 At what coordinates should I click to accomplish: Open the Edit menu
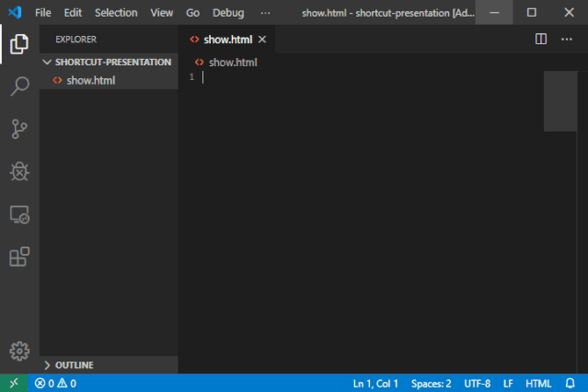point(73,13)
